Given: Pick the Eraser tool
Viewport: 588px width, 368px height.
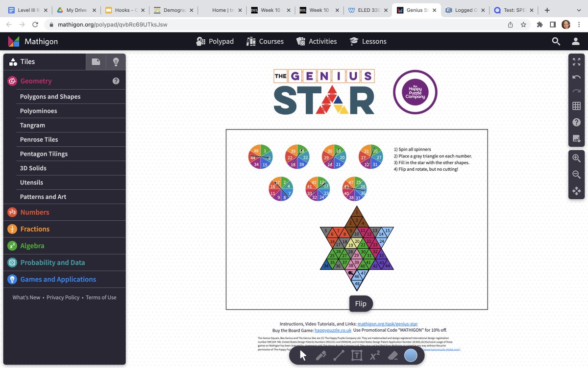Looking at the screenshot, I should pos(392,355).
